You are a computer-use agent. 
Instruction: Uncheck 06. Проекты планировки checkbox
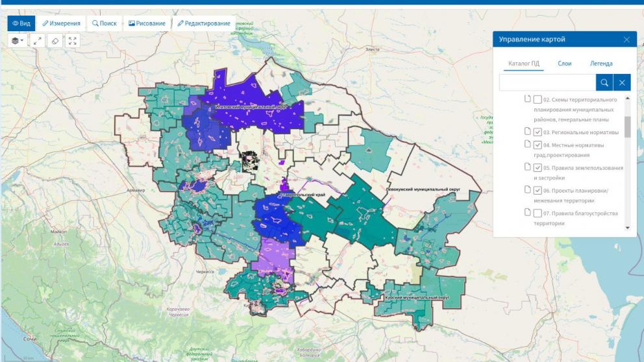tap(538, 190)
